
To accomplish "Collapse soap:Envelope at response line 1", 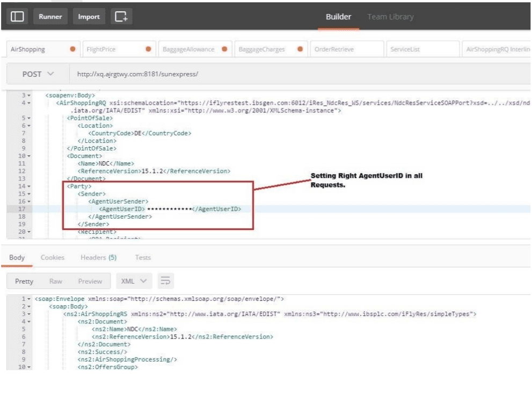I will 29,299.
